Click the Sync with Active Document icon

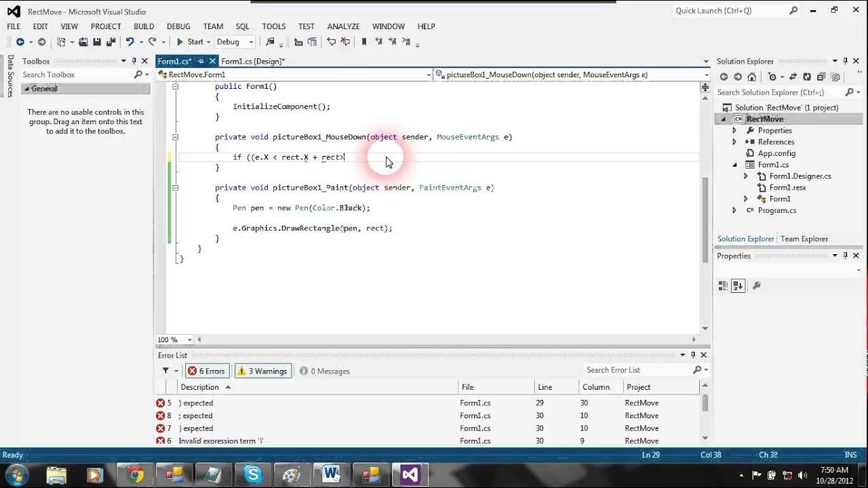(793, 77)
